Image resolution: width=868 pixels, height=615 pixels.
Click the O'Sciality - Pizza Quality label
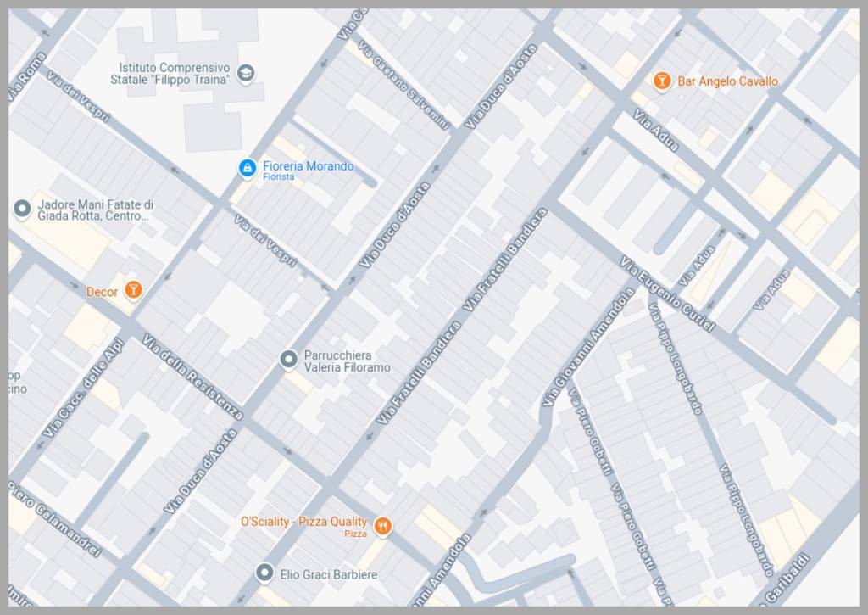tap(304, 522)
